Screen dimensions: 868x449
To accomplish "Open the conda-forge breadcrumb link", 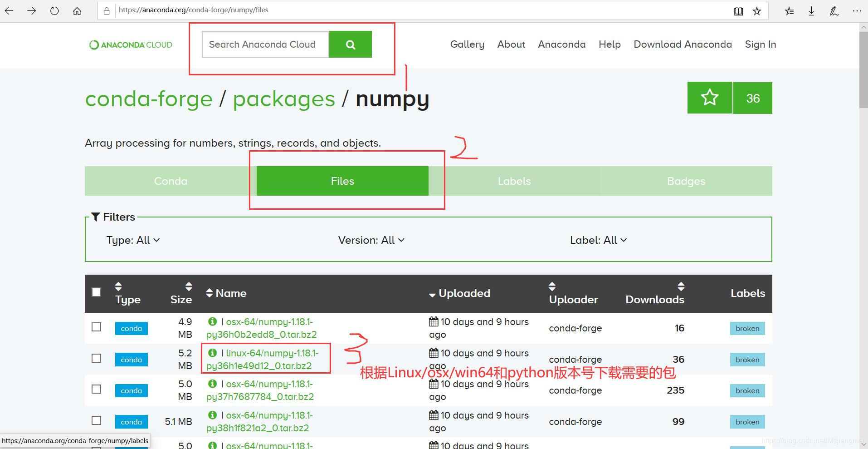I will 149,99.
